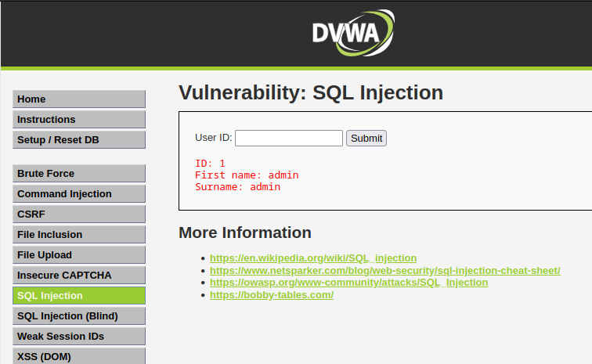Go to the Instructions page

pos(79,119)
